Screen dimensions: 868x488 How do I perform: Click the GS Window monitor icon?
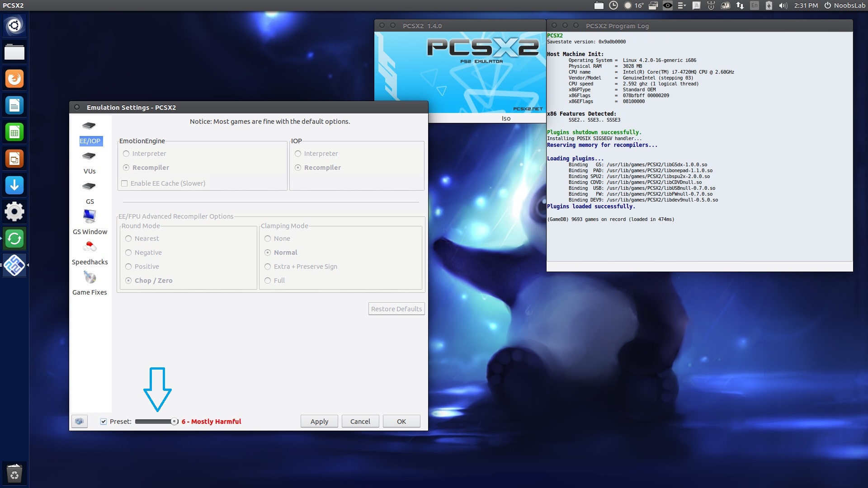[90, 216]
